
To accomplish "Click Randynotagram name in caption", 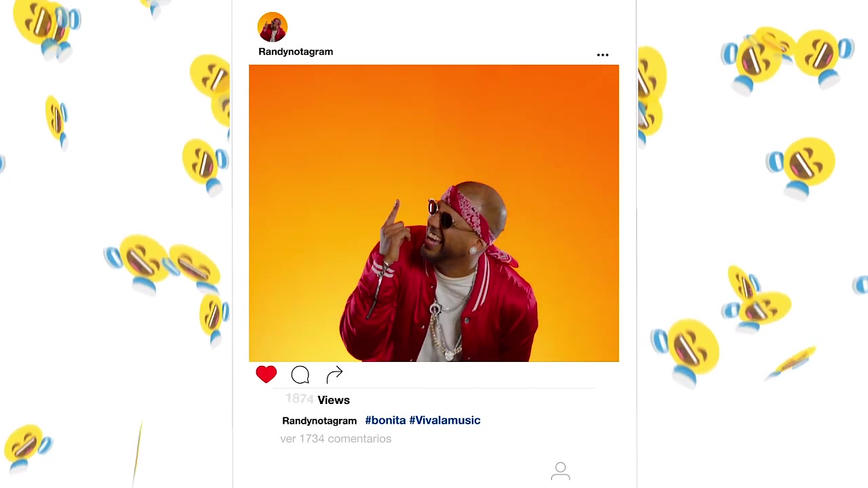I will tap(319, 421).
